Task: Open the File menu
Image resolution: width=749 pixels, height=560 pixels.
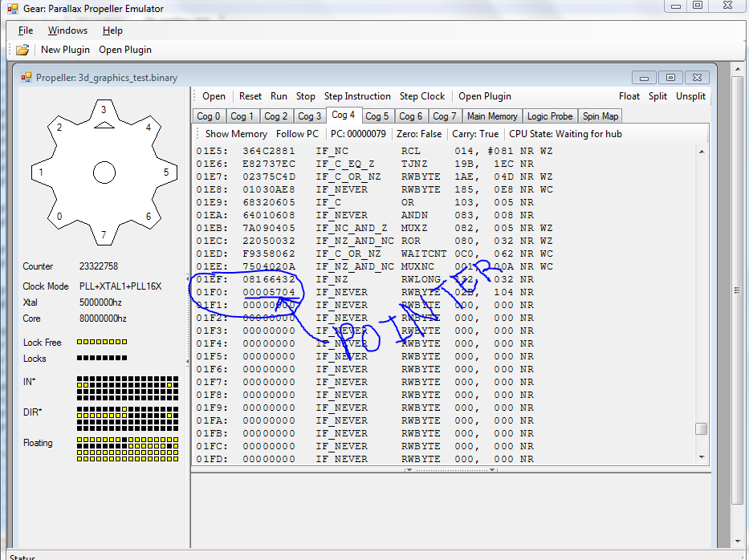Action: tap(26, 30)
